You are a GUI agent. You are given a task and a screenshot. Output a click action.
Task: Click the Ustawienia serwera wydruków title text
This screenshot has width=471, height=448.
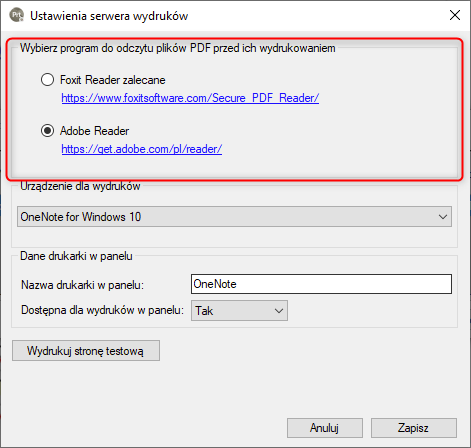coord(109,16)
